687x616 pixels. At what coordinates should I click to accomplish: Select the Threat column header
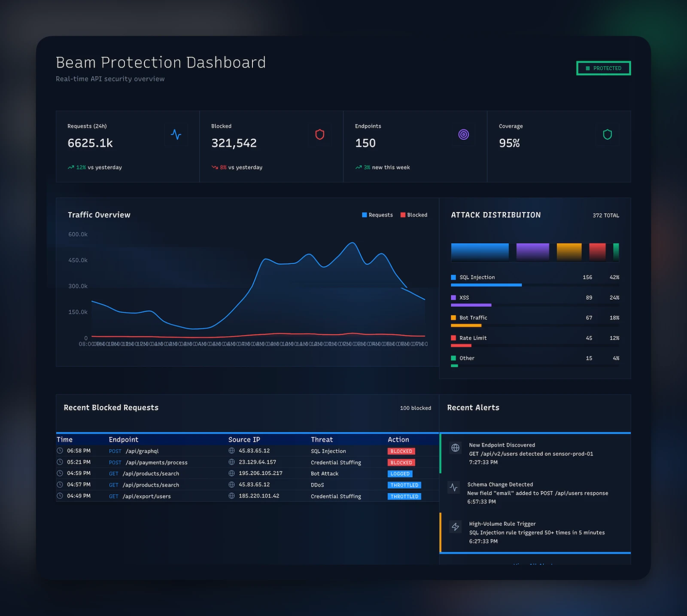coord(322,439)
